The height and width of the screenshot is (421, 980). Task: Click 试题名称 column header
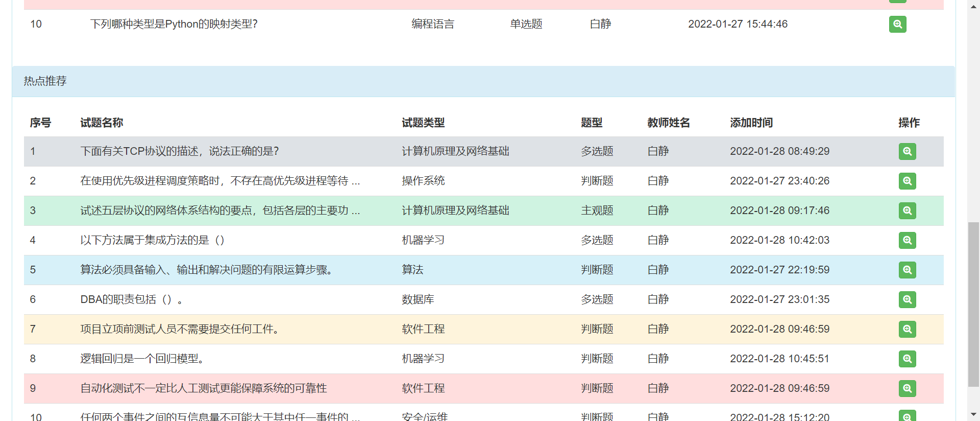tap(102, 123)
